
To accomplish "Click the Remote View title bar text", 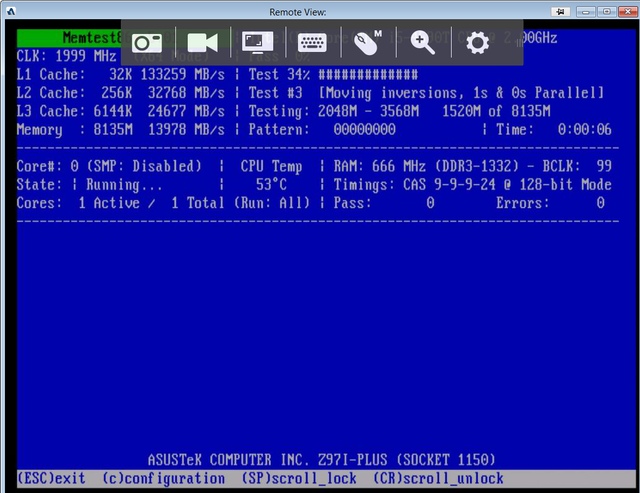I will pos(298,12).
